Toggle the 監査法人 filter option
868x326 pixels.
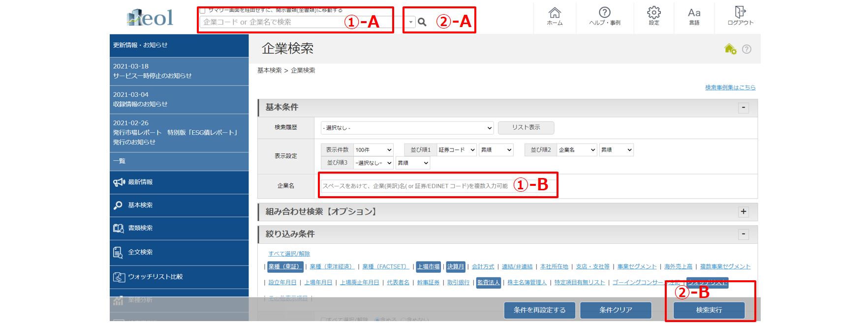coord(488,282)
